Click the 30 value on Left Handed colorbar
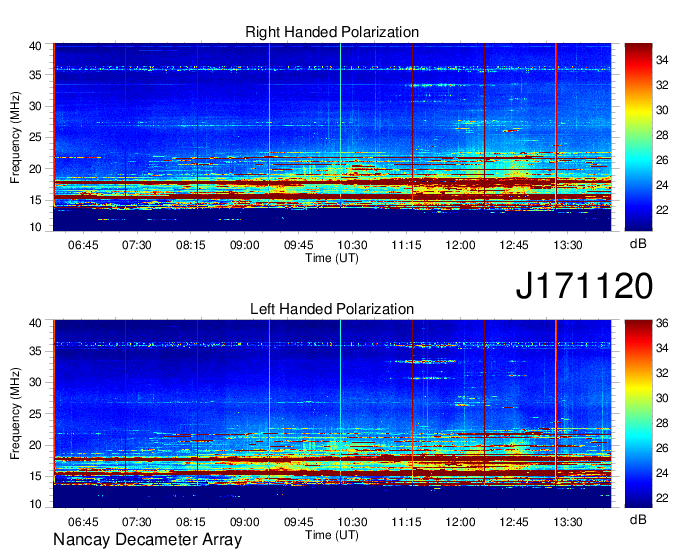This screenshot has height=552, width=680. (662, 398)
